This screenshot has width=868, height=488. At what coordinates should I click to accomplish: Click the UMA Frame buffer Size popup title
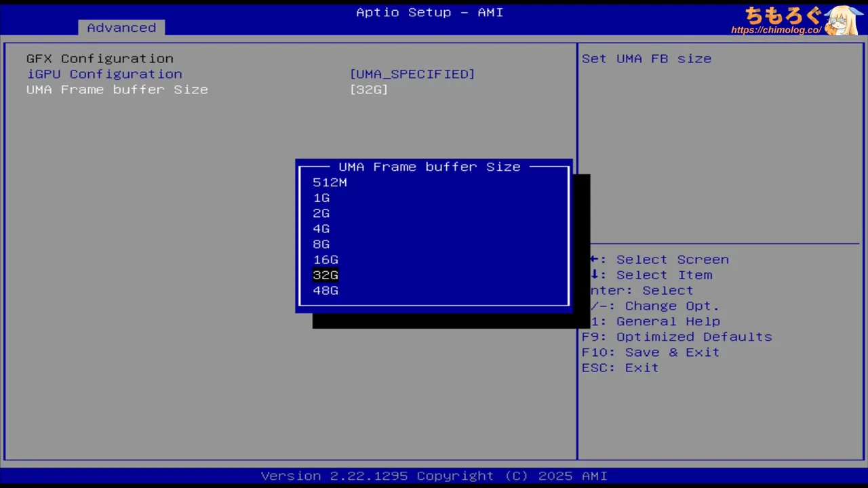429,167
